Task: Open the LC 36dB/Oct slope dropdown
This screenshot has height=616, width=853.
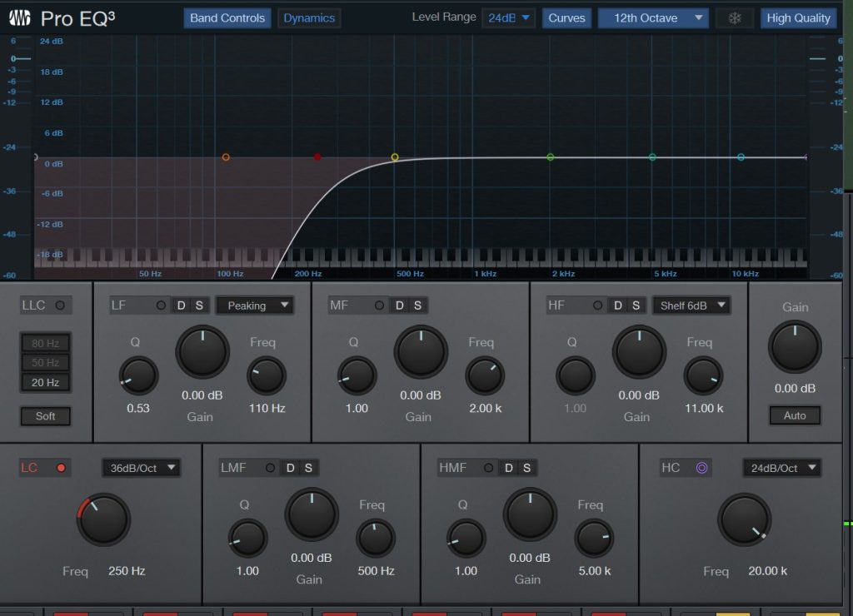Action: pos(141,468)
